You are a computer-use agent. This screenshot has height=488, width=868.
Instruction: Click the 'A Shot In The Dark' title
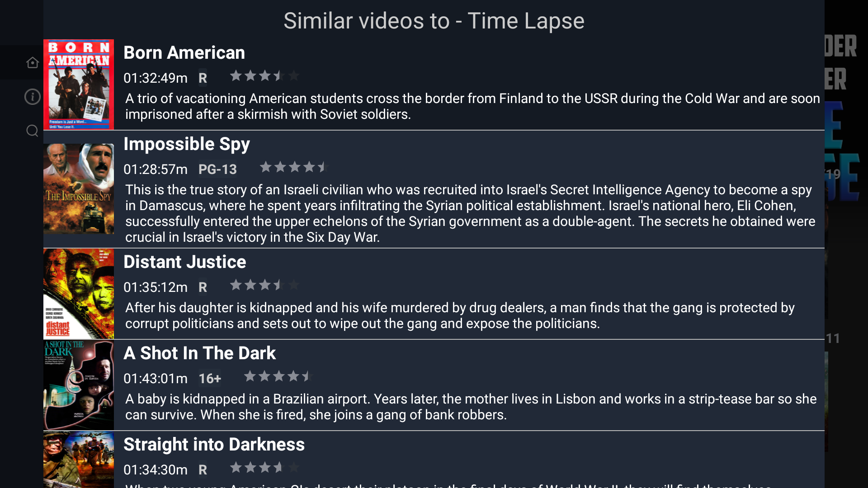(x=200, y=353)
